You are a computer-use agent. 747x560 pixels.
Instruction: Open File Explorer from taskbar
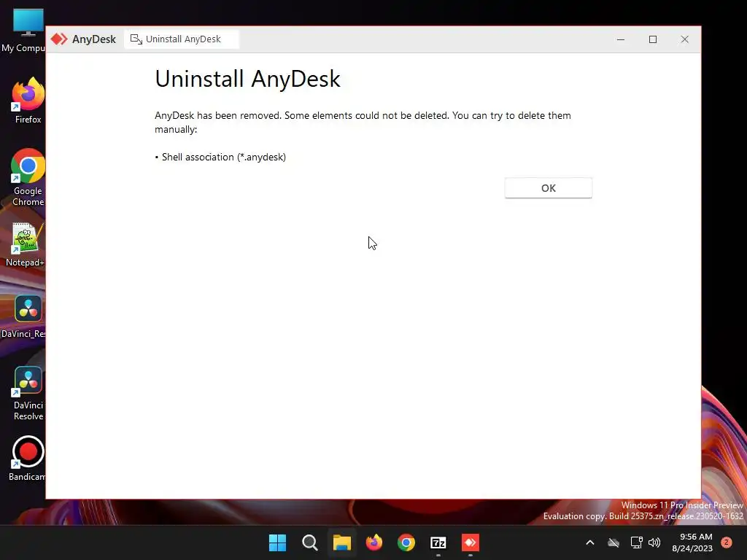click(x=341, y=542)
